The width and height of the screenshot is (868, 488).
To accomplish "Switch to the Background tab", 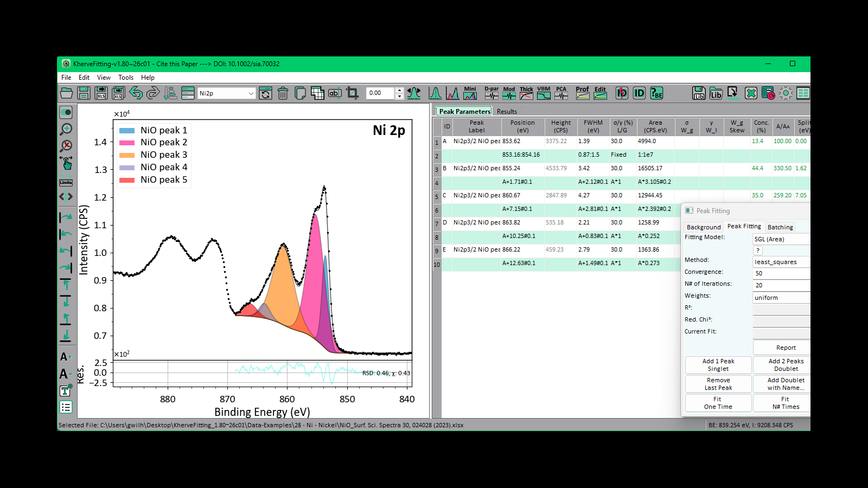I will click(x=704, y=227).
